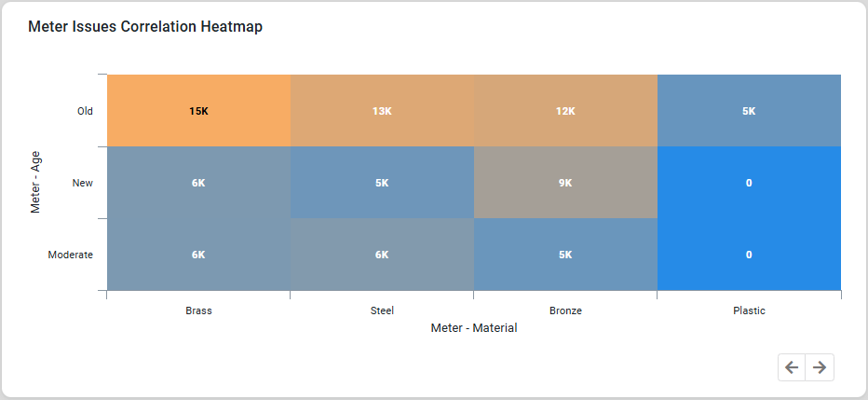
Task: Click the Moderate Steel 6K cell
Action: 382,255
